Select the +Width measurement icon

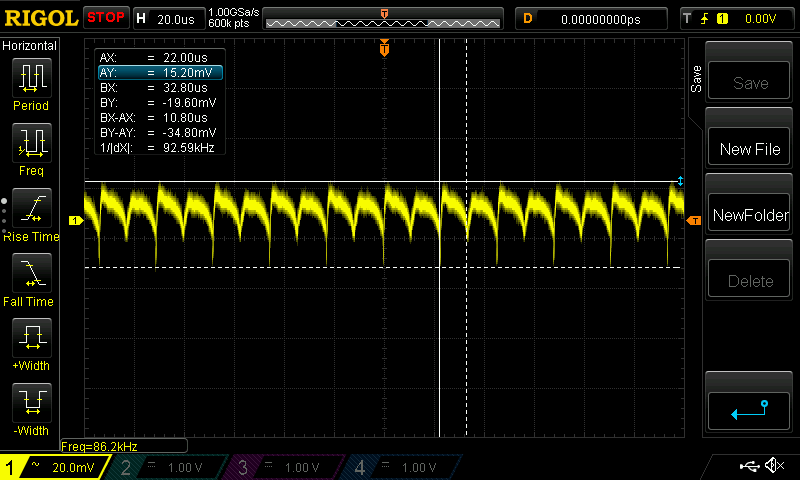(32, 337)
